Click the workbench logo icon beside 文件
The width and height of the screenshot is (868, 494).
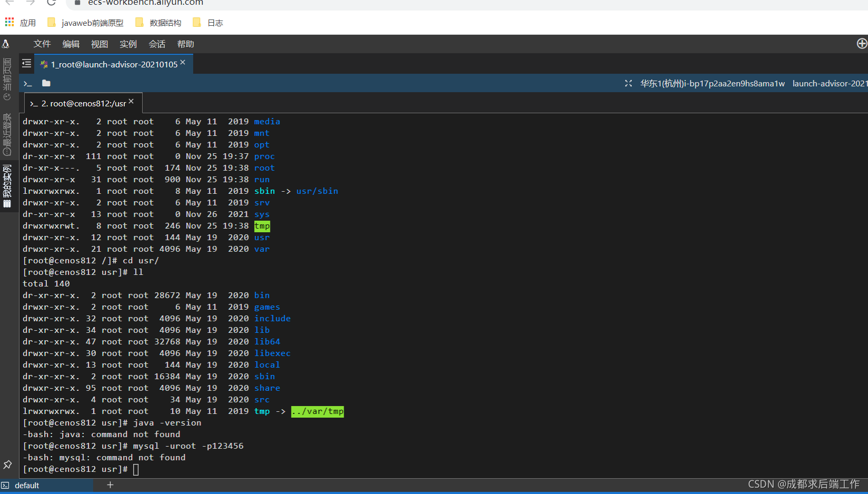coord(6,44)
